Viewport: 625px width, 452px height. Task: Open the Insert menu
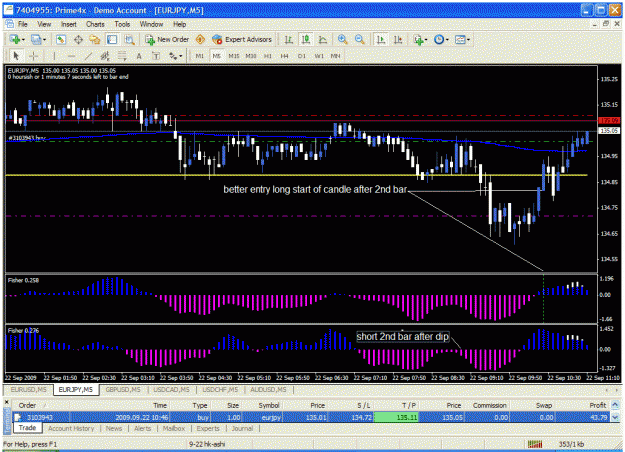point(69,24)
